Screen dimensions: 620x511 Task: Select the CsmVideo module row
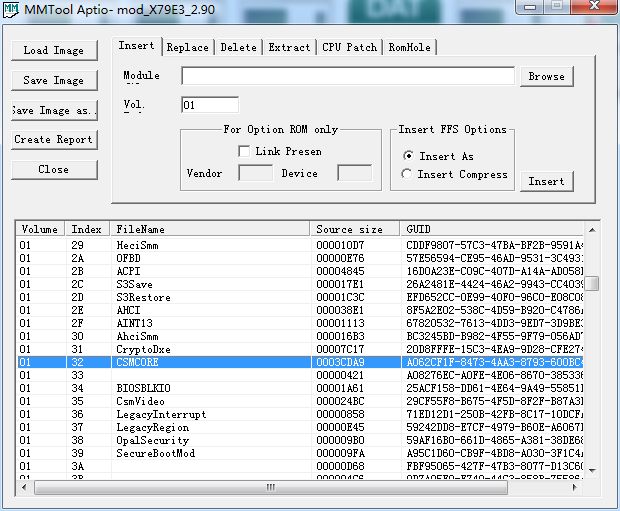pyautogui.click(x=301, y=401)
